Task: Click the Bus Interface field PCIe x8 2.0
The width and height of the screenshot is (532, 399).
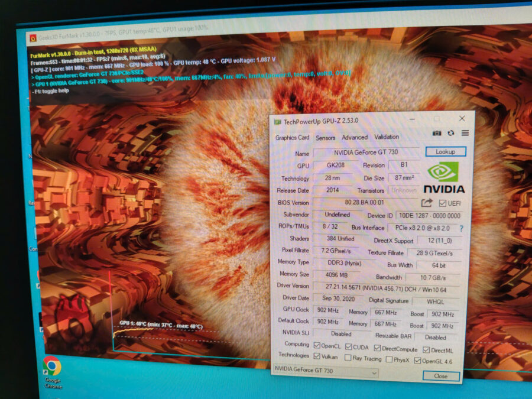Action: pyautogui.click(x=423, y=228)
